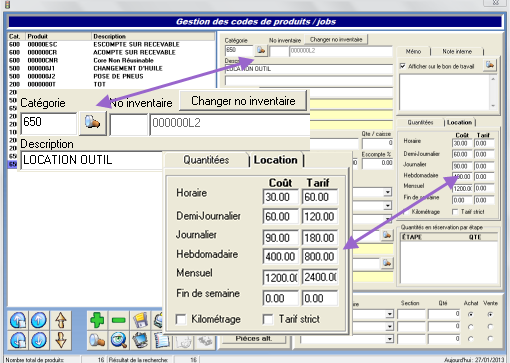Select Achat radio in first Section row
This screenshot has width=510, height=363.
point(471,314)
